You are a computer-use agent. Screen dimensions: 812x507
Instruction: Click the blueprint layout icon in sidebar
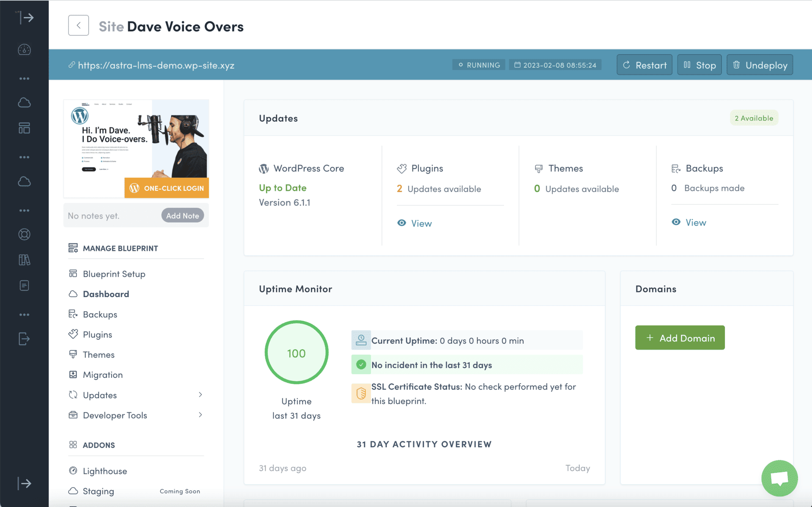coord(24,128)
